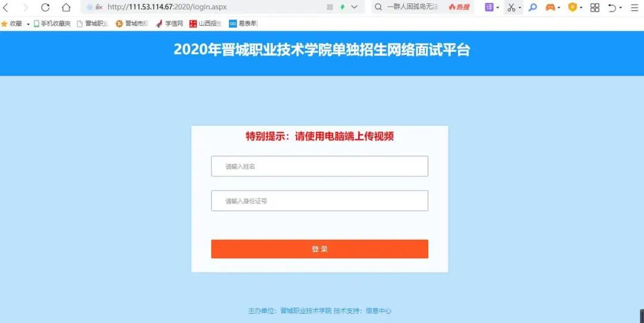Click the browser back arrow

[x=6, y=7]
